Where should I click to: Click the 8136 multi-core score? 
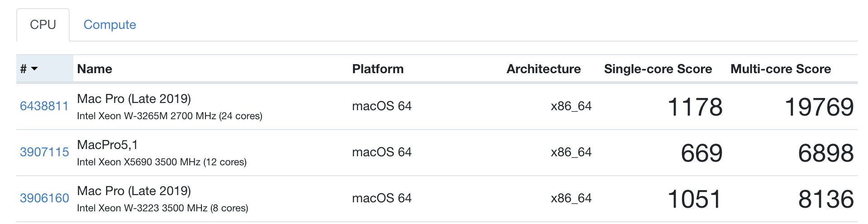[x=825, y=199]
